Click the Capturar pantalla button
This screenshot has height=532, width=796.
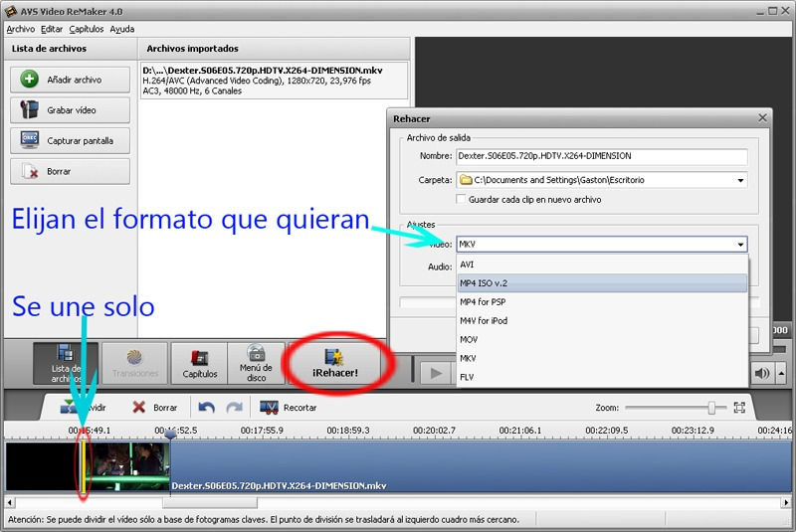(x=70, y=140)
